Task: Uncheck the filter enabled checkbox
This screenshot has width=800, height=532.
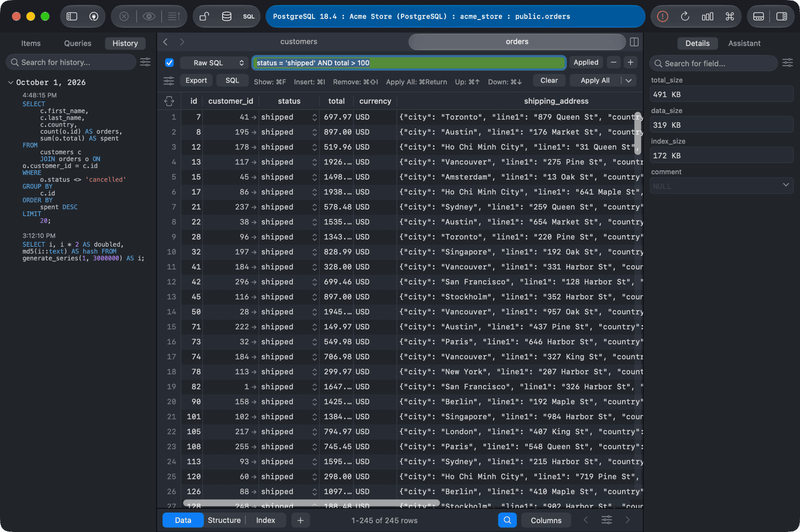Action: tap(169, 62)
